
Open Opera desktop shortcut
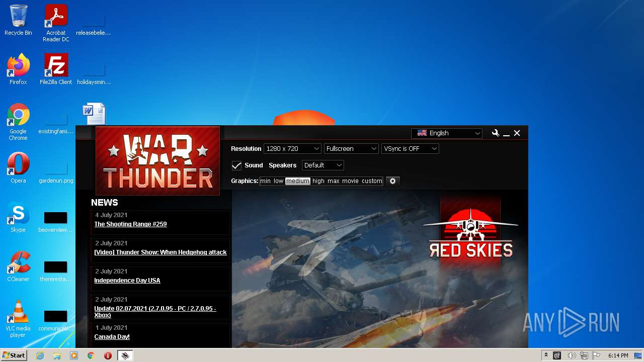pyautogui.click(x=18, y=168)
